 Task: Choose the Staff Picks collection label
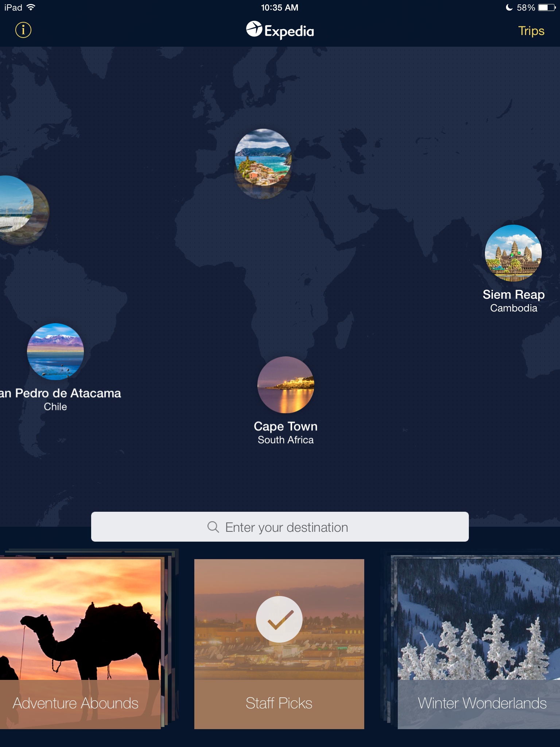coord(279,703)
